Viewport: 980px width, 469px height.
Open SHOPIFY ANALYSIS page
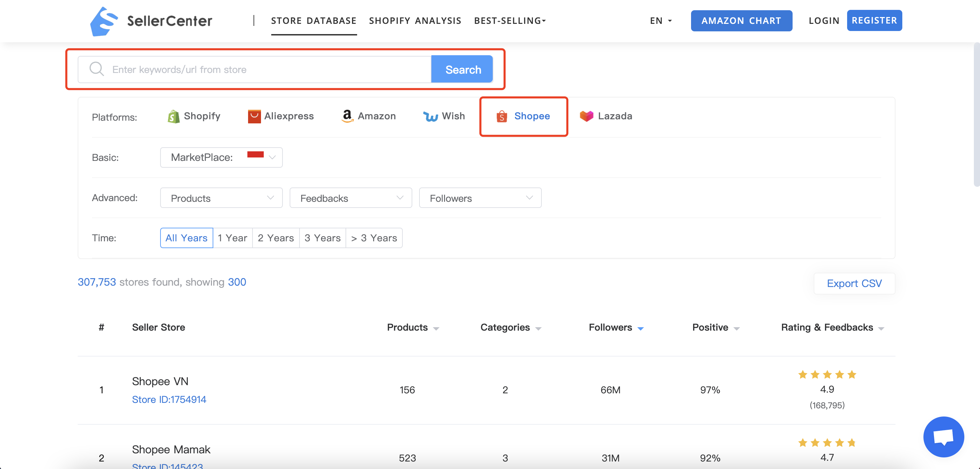415,20
